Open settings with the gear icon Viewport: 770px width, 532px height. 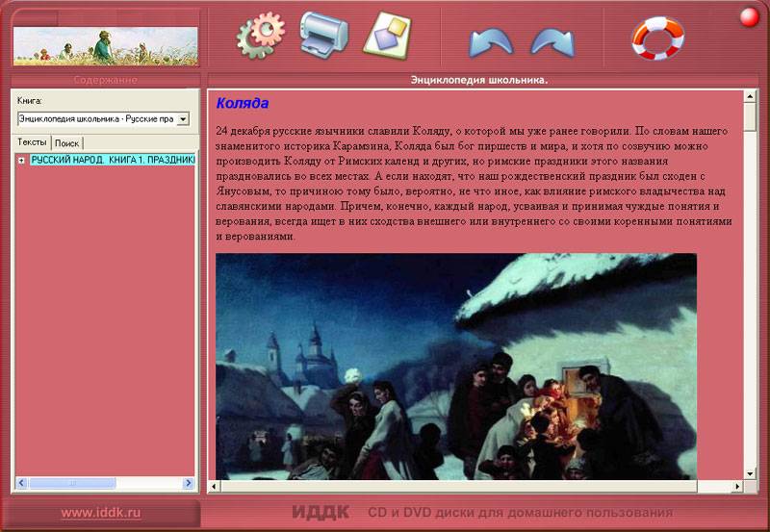point(260,35)
